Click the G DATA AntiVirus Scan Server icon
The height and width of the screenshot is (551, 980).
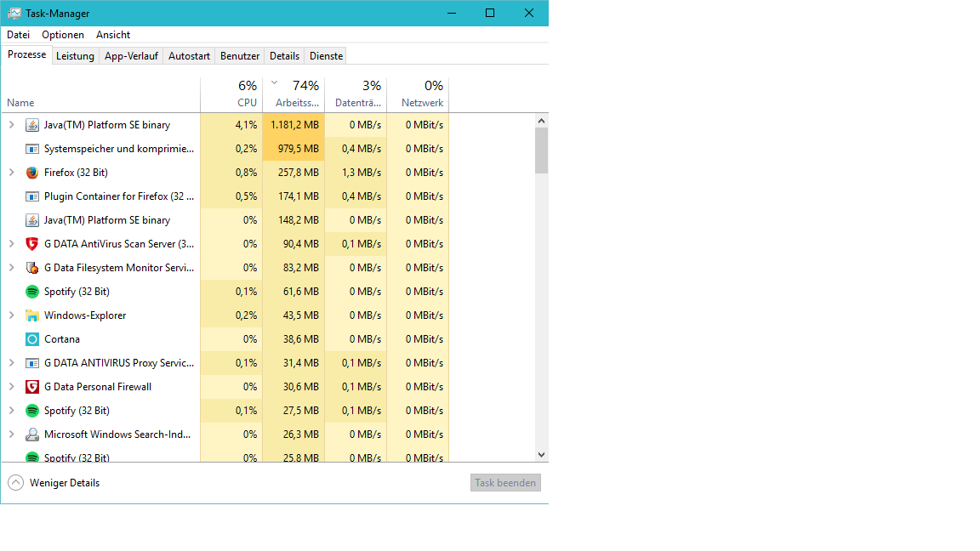[x=31, y=244]
